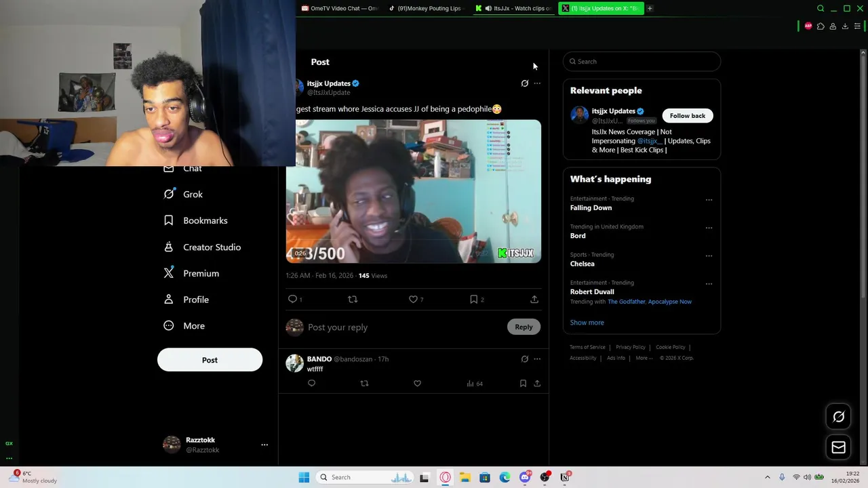This screenshot has width=868, height=488.
Task: Open Notion from the taskbar
Action: [565, 477]
